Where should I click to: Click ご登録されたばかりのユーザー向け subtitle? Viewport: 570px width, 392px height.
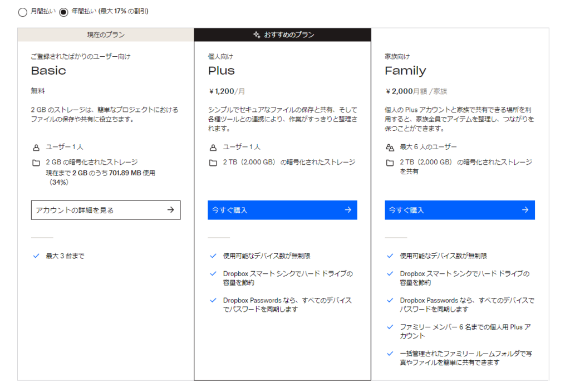(81, 56)
